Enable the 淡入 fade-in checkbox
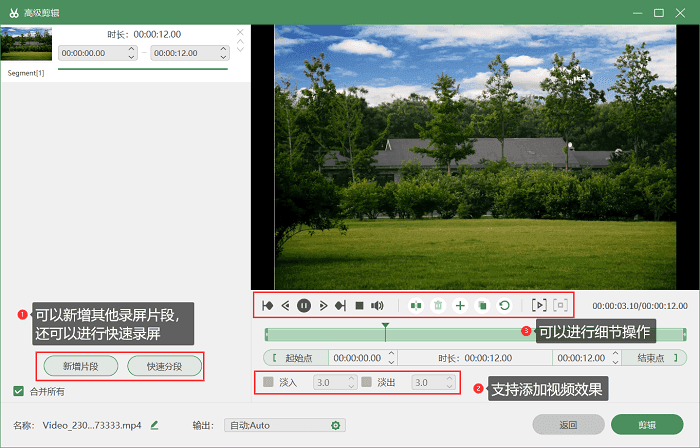Viewport: 700px width, 448px height. click(x=267, y=382)
